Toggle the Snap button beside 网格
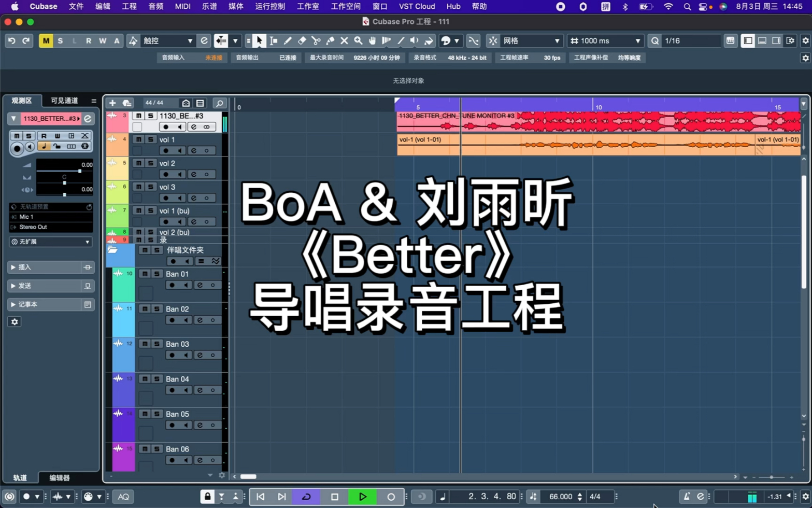The image size is (812, 508). click(493, 41)
